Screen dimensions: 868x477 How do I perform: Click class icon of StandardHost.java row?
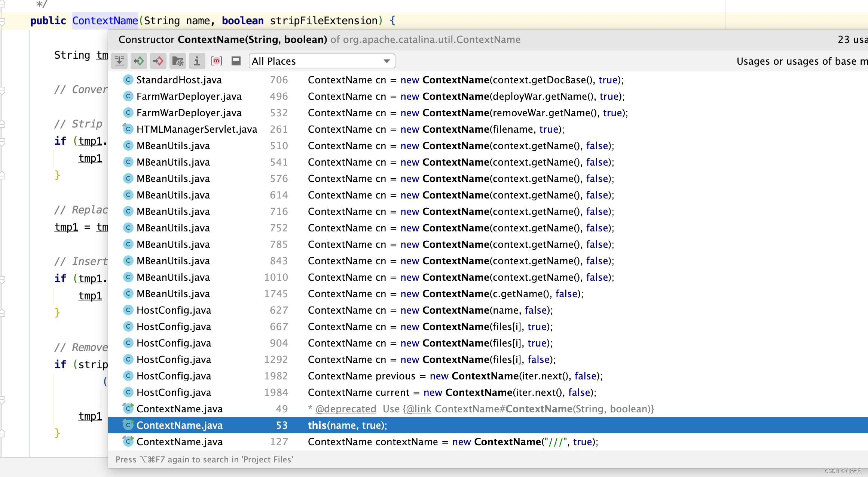pos(128,80)
